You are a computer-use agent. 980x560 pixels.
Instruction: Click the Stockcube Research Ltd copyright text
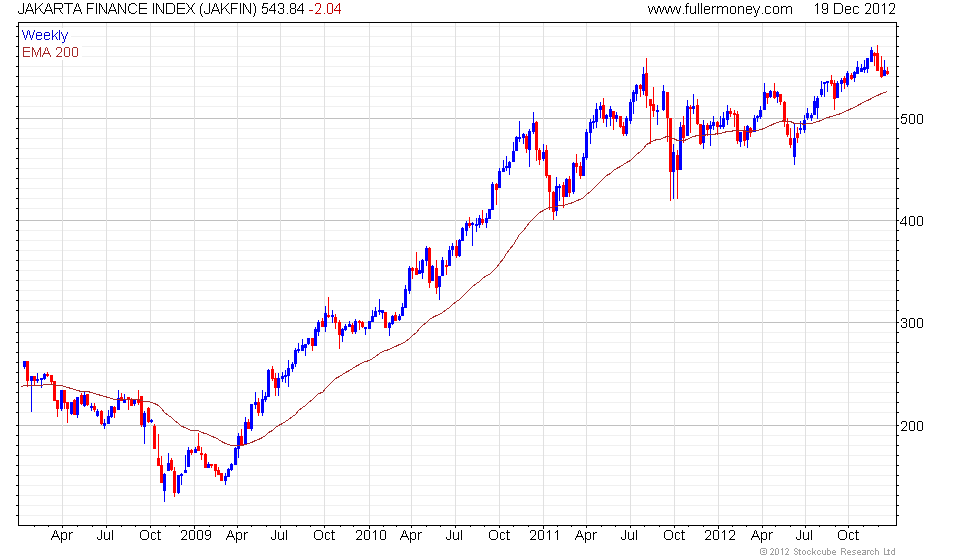[828, 552]
